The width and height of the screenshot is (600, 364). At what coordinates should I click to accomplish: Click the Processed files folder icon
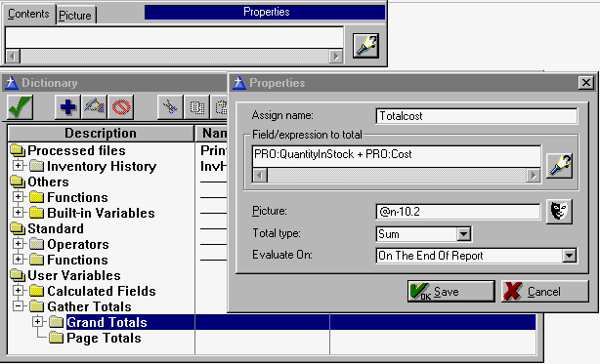(18, 150)
